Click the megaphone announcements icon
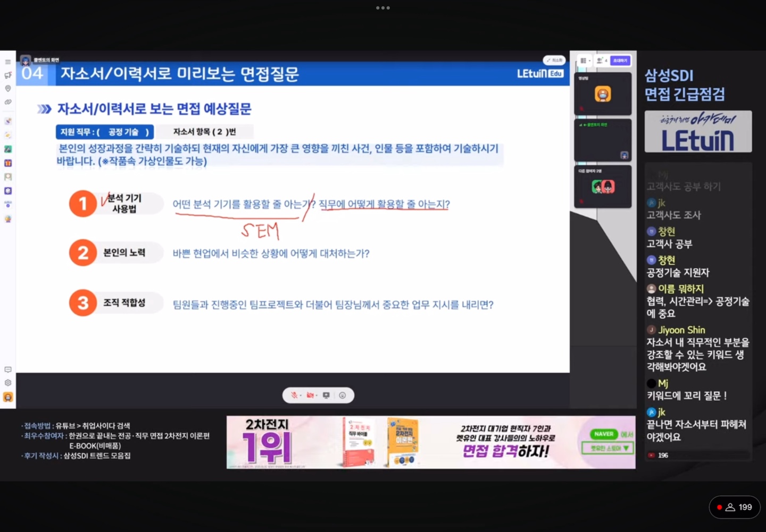This screenshot has width=766, height=532. 8,75
